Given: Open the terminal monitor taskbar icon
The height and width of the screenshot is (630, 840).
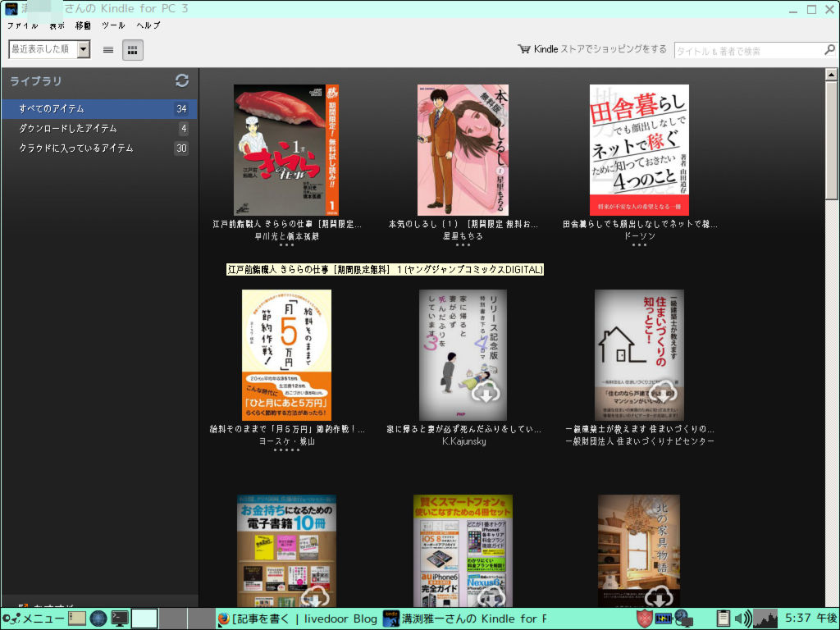Looking at the screenshot, I should 119,619.
